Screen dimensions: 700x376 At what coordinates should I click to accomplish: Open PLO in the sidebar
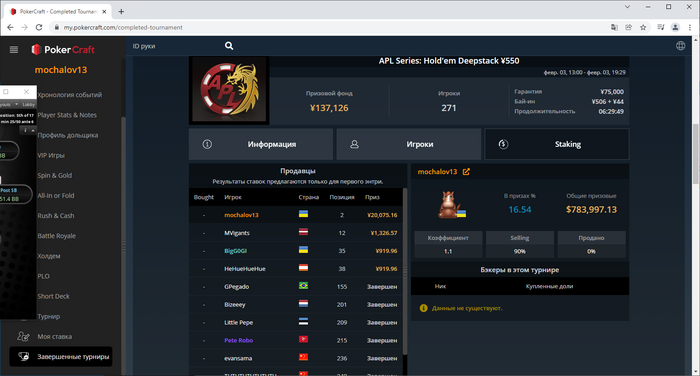tap(43, 276)
